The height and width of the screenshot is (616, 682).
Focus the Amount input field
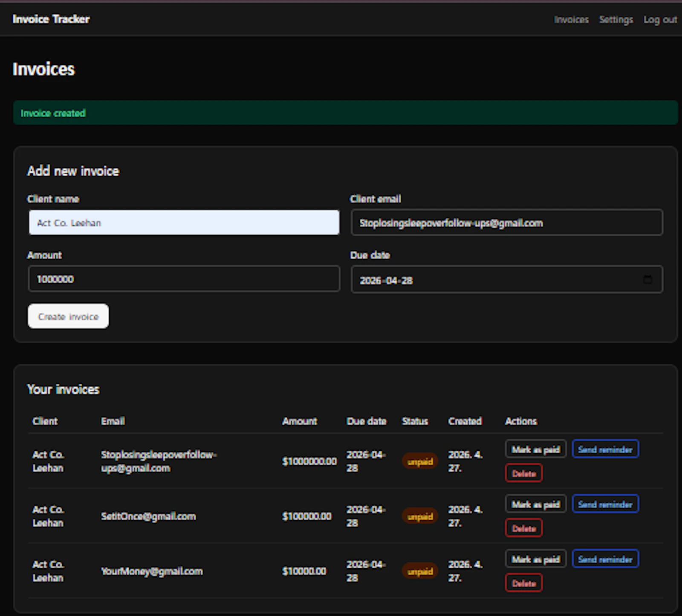pos(184,279)
